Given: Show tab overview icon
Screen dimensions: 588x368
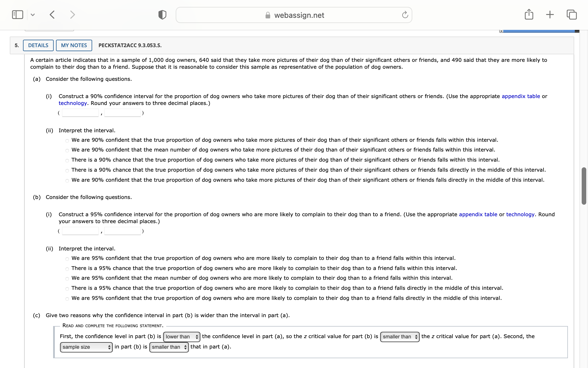Looking at the screenshot, I should (571, 14).
